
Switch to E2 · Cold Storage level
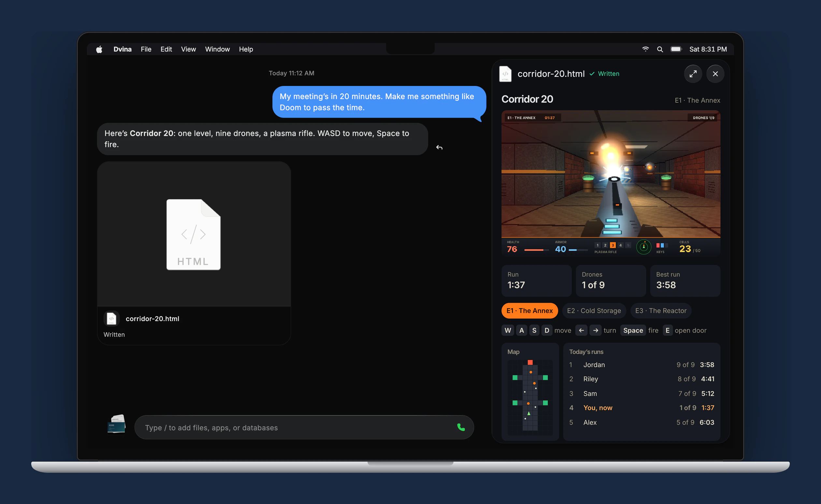(x=594, y=311)
